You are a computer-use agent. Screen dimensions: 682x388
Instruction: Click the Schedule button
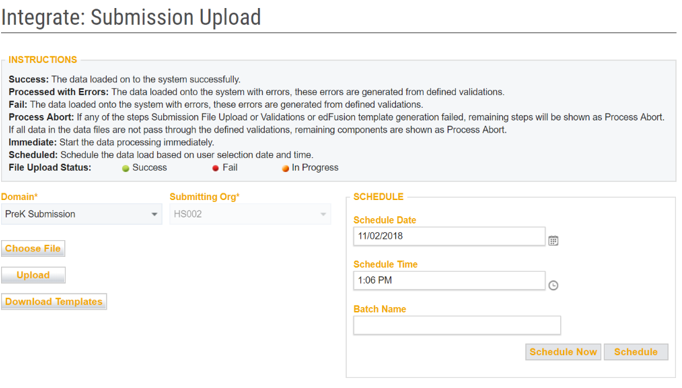point(636,352)
